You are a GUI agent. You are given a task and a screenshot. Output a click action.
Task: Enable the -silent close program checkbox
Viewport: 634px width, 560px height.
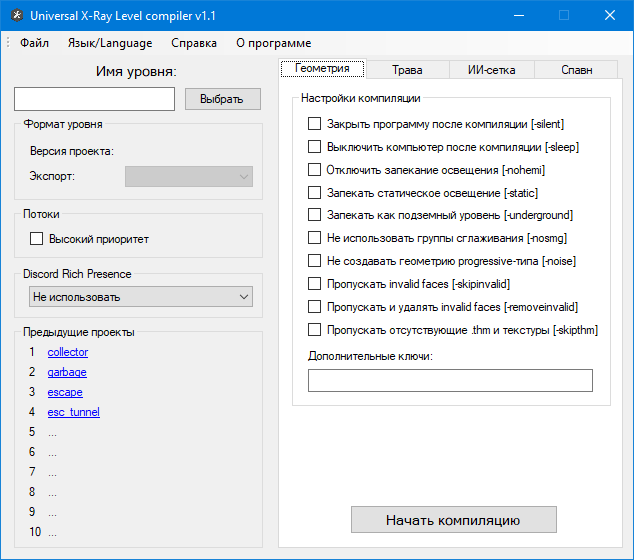click(x=315, y=124)
